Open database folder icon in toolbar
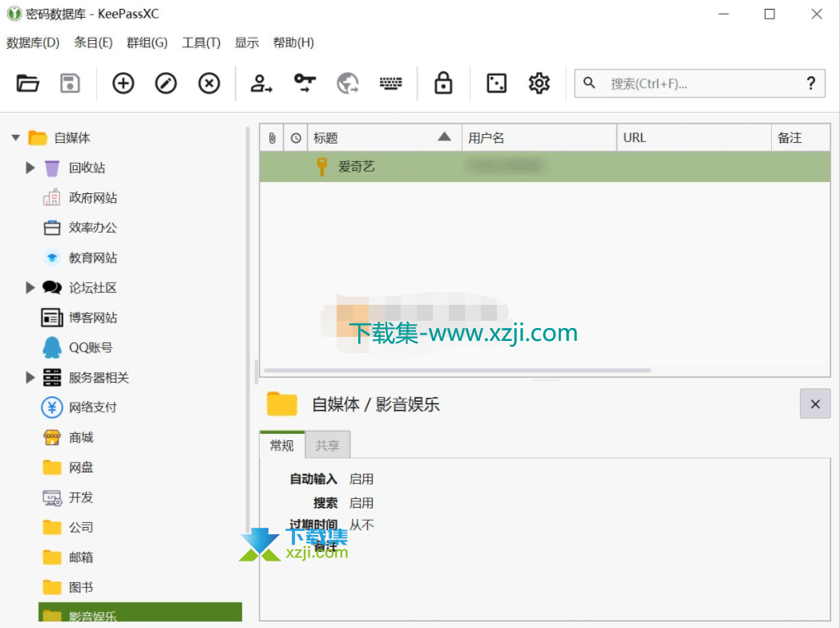The height and width of the screenshot is (628, 840). 27,83
